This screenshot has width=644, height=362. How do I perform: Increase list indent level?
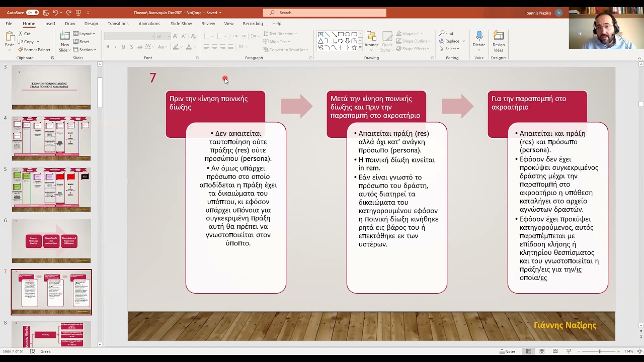243,36
